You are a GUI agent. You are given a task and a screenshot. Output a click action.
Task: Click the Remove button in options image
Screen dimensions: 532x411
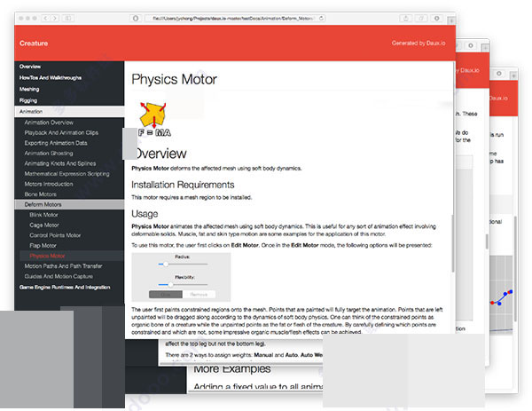click(199, 294)
